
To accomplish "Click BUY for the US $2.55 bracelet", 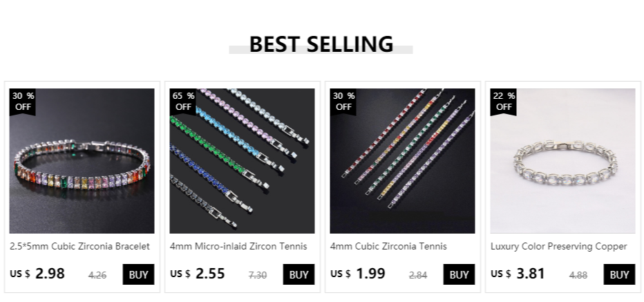I will (x=299, y=274).
